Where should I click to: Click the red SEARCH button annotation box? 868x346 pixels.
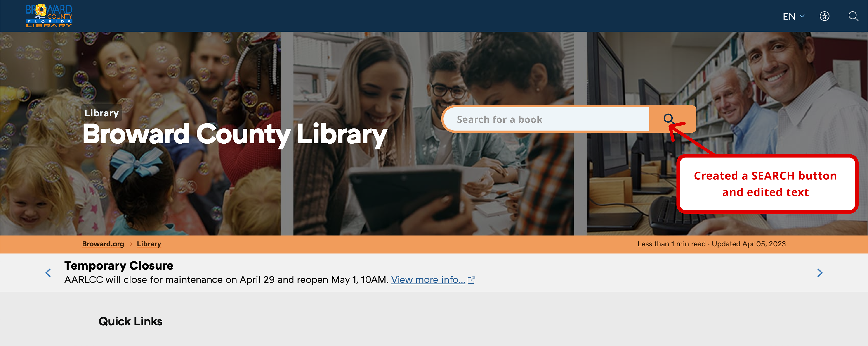pyautogui.click(x=766, y=184)
